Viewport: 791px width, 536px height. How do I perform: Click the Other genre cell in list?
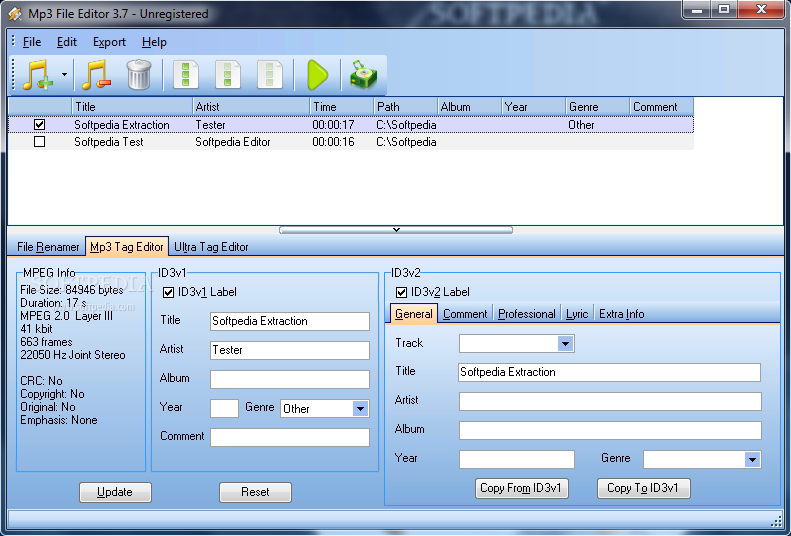(581, 125)
